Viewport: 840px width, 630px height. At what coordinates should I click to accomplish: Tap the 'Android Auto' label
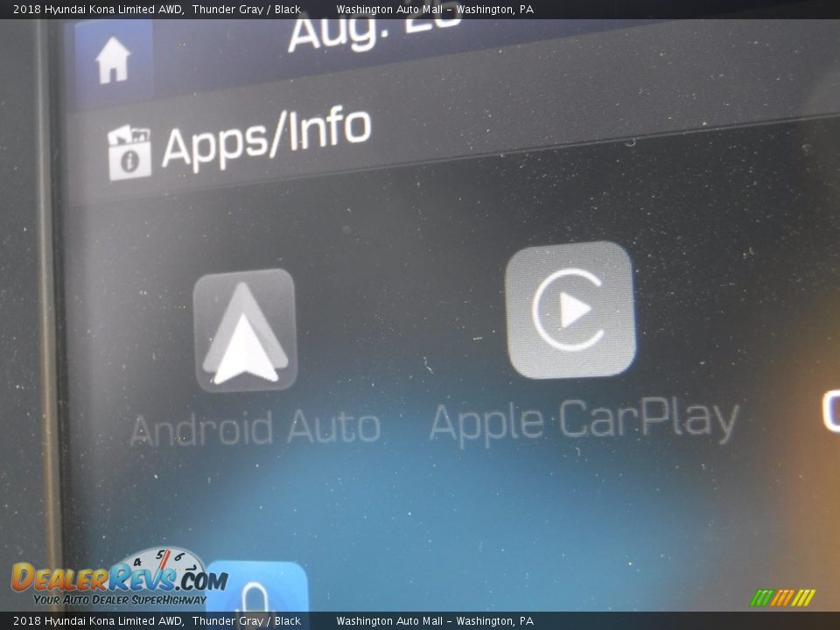tap(255, 429)
